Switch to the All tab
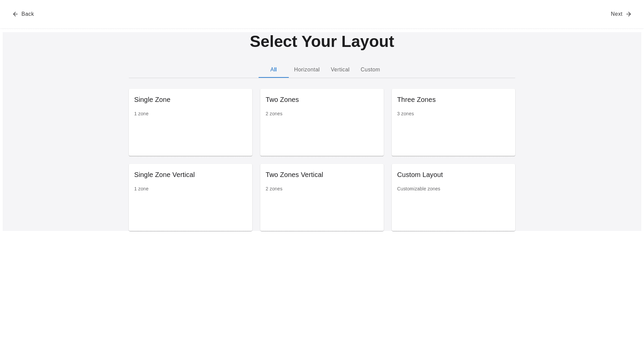The width and height of the screenshot is (644, 362). 273,70
